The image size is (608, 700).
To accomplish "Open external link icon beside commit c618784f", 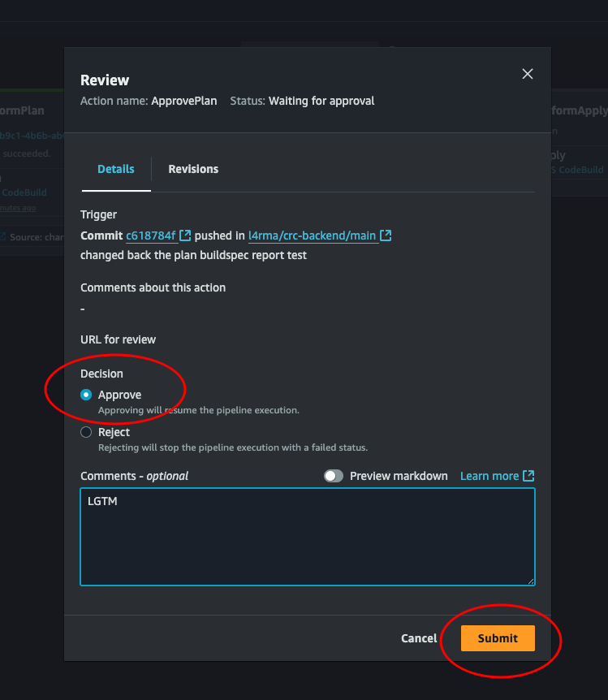I will [x=185, y=235].
